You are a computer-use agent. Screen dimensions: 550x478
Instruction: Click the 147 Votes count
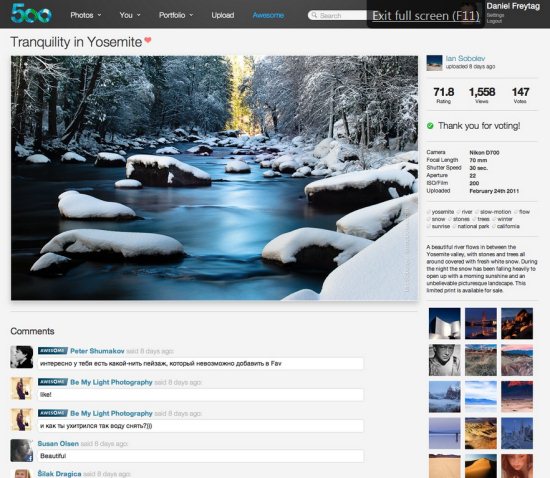(520, 92)
